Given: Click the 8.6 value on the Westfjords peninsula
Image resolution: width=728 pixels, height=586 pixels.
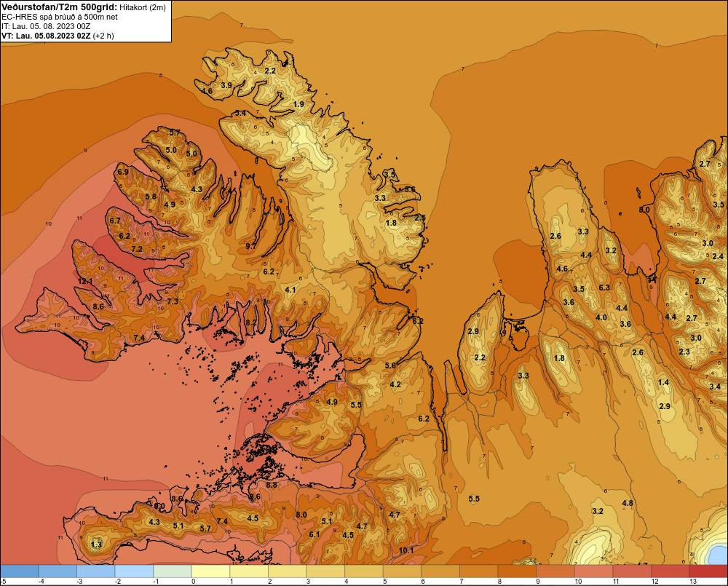Looking at the screenshot, I should (98, 306).
